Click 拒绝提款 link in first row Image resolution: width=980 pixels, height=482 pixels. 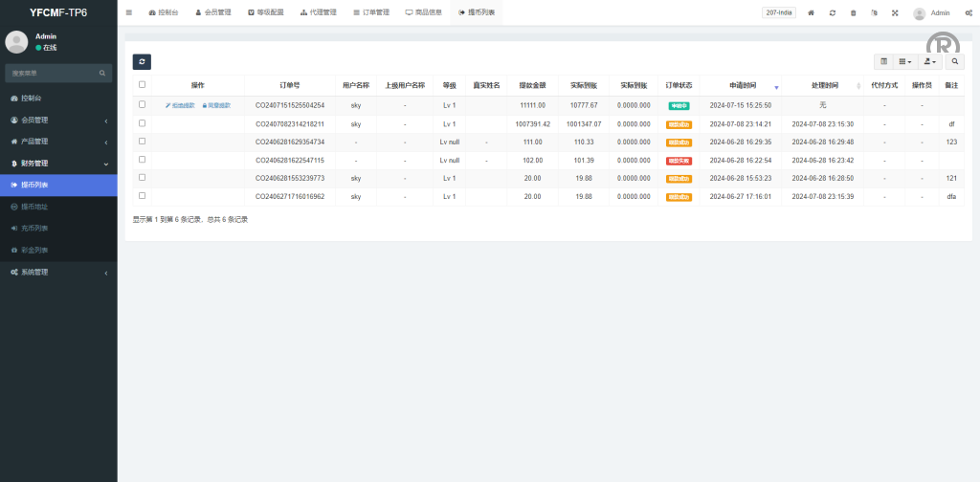click(x=180, y=105)
